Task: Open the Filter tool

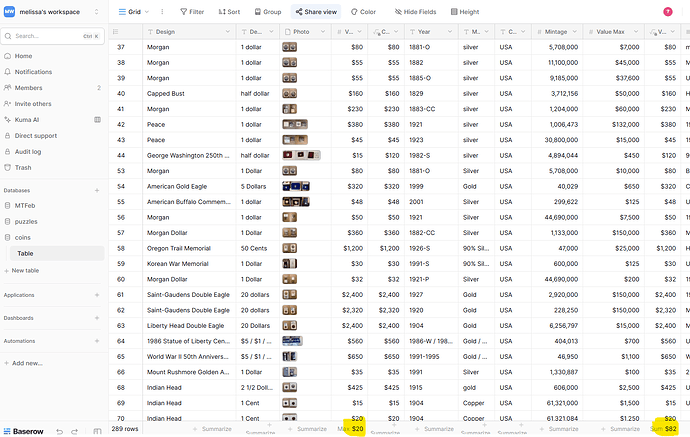Action: coord(192,12)
